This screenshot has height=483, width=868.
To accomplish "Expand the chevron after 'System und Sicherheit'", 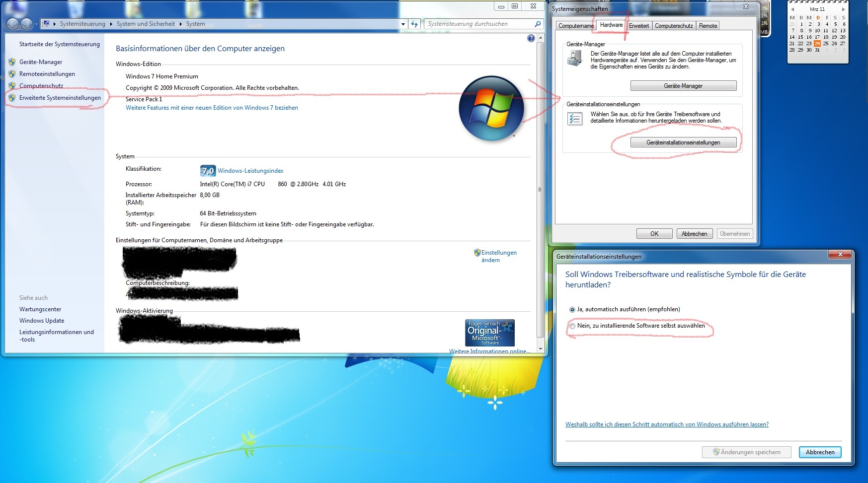I will [x=180, y=24].
